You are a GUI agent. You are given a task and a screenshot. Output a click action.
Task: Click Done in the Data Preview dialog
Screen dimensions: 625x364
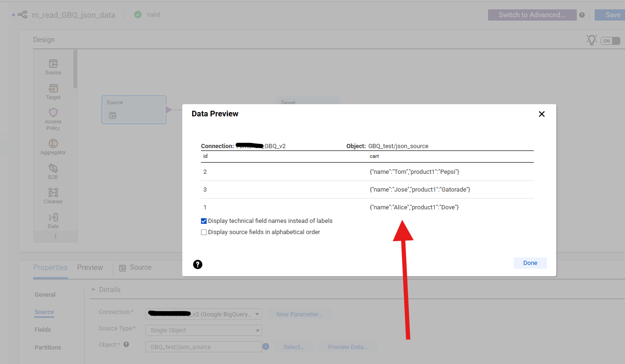[530, 263]
